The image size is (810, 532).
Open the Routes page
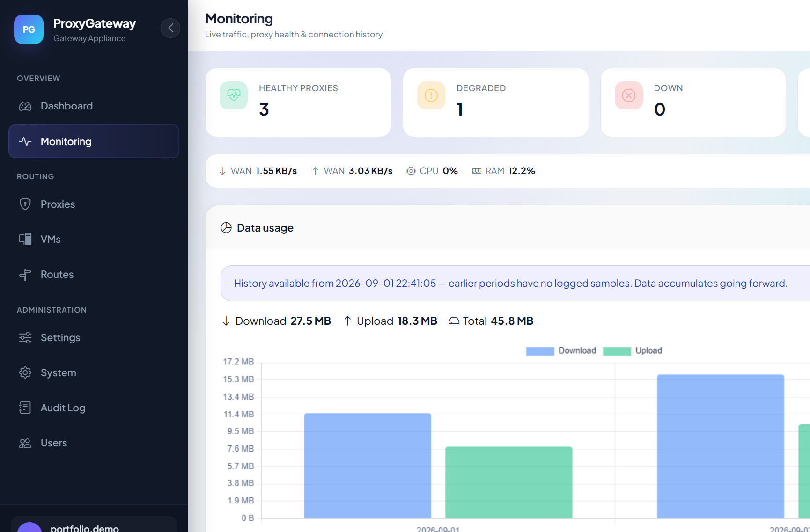tap(94, 275)
